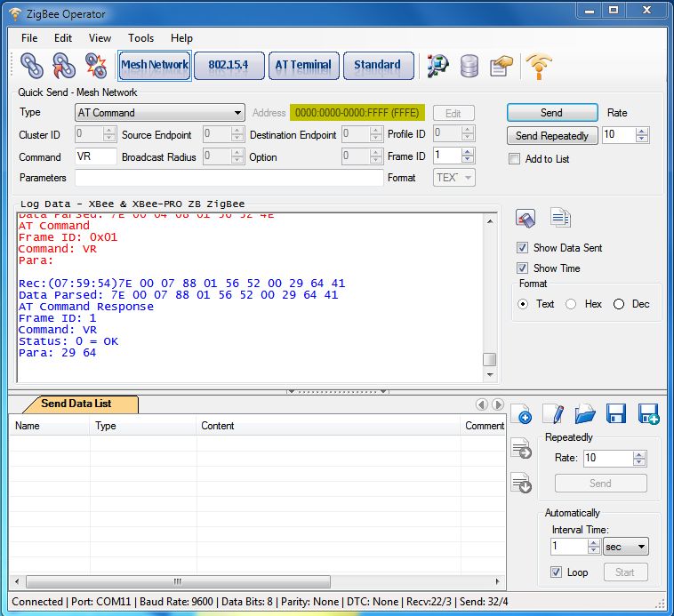Select the Dec format radio button
Image resolution: width=674 pixels, height=616 pixels.
pos(619,304)
